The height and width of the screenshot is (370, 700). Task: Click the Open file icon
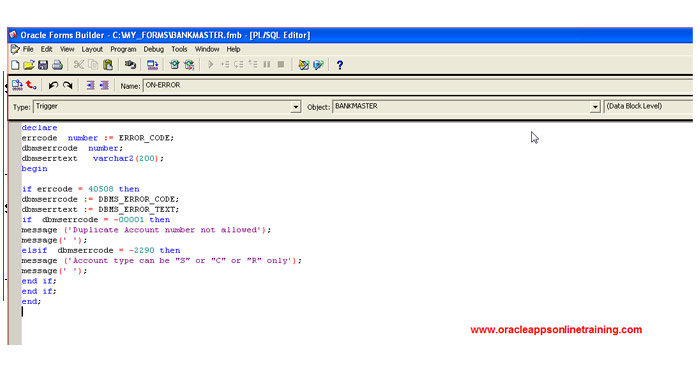[x=29, y=65]
